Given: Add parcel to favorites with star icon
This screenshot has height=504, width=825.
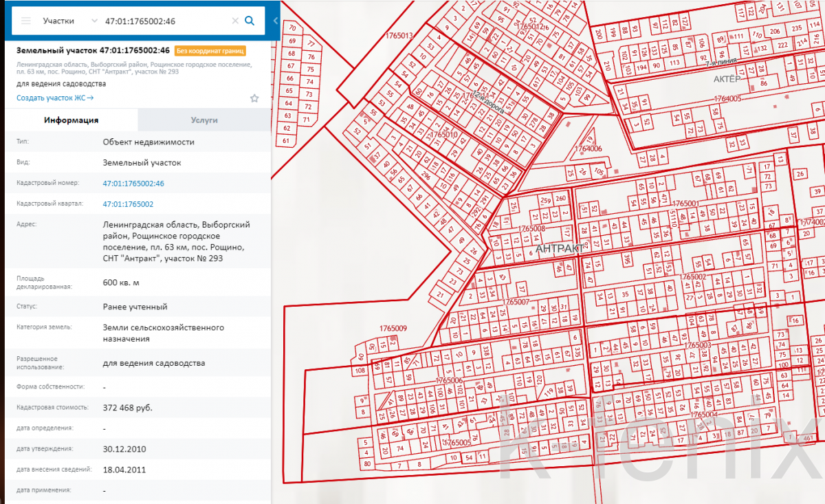Looking at the screenshot, I should pos(254,98).
